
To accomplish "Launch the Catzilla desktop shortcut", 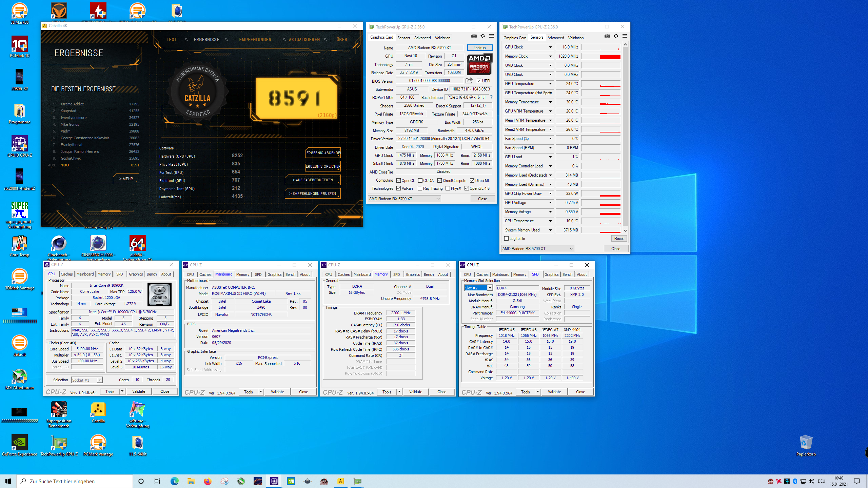I will (98, 412).
